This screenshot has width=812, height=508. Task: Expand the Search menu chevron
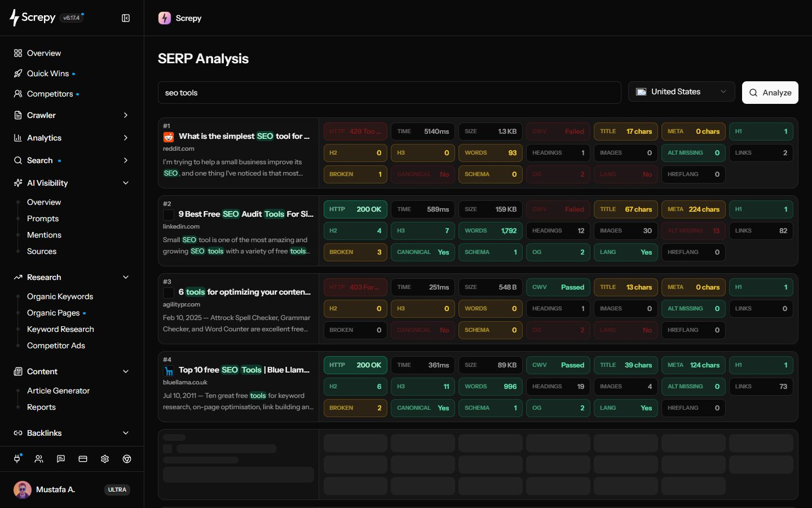pos(126,160)
